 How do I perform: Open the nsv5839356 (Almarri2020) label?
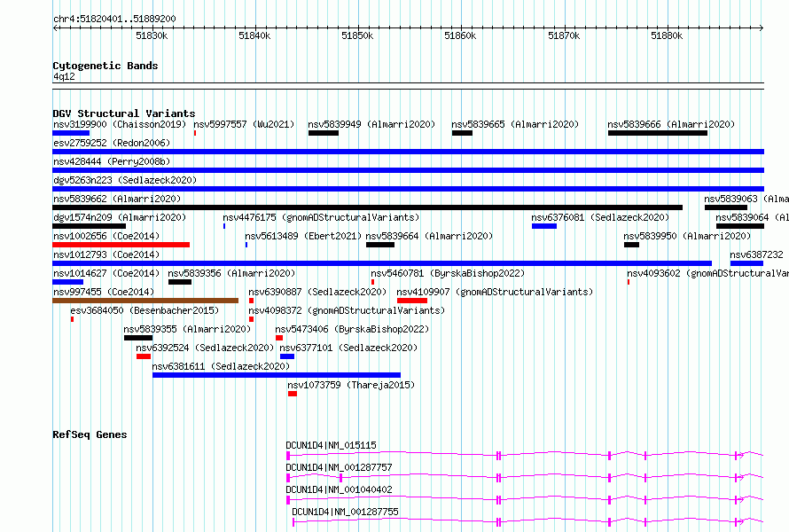[231, 273]
